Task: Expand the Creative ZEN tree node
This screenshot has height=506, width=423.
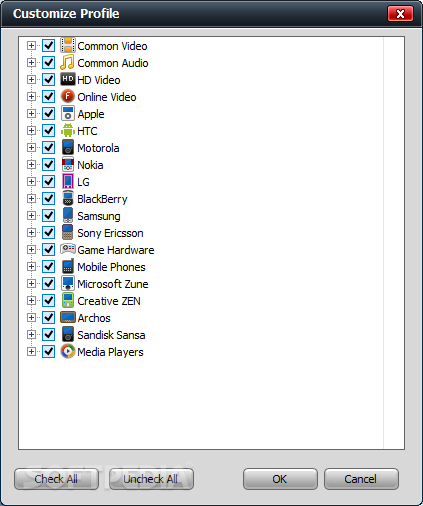Action: 31,300
